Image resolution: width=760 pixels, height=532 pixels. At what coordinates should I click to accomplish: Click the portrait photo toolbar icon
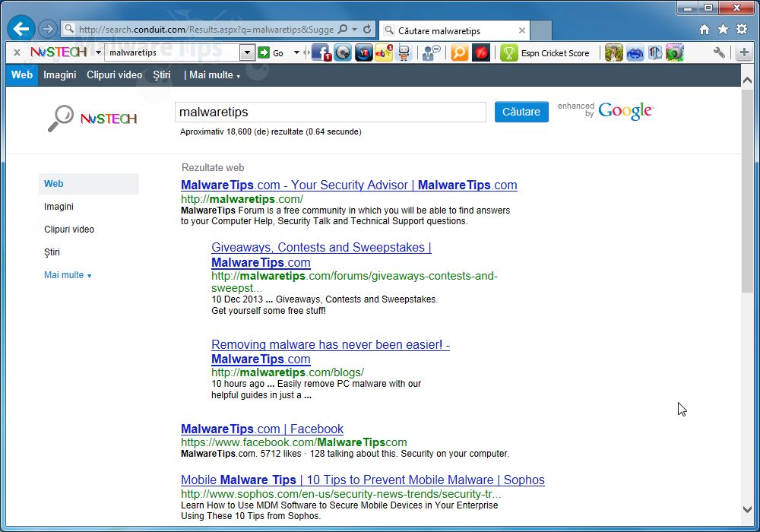[x=613, y=52]
